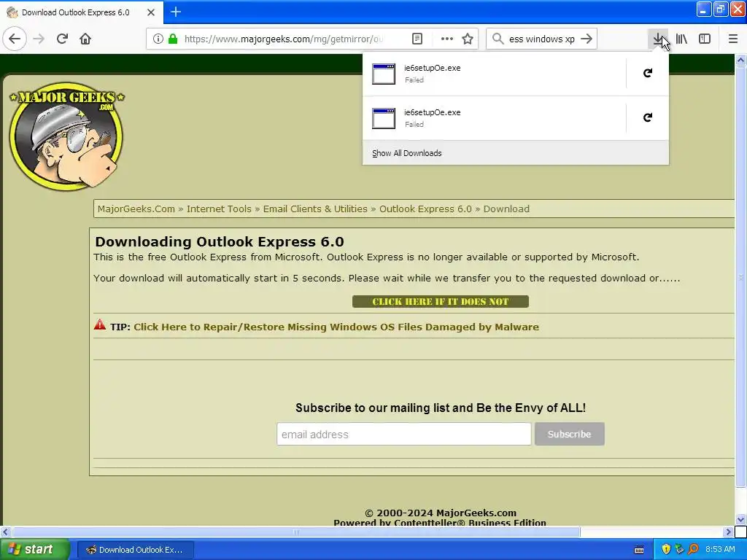The width and height of the screenshot is (747, 560).
Task: Click the magnifier tray icon
Action: coord(693,550)
